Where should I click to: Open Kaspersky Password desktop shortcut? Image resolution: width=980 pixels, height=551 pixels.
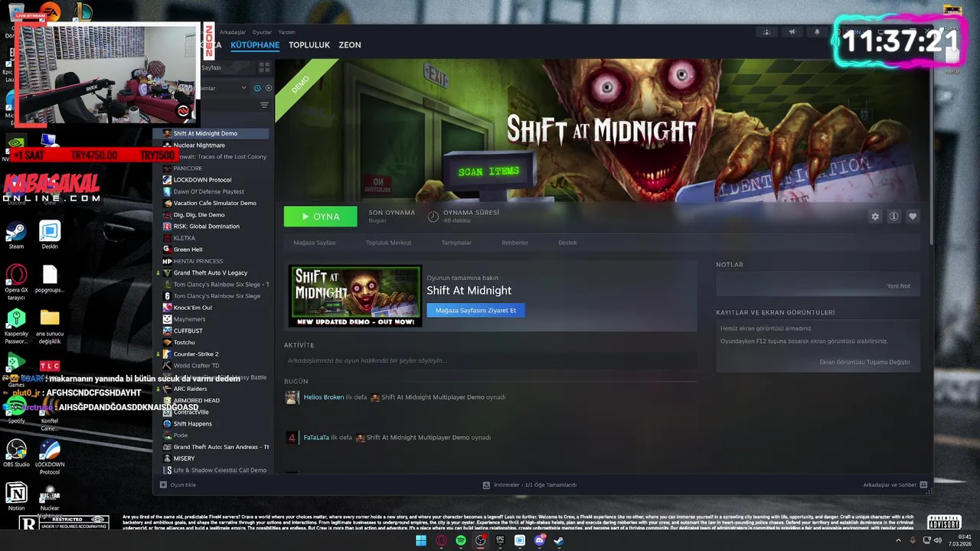[16, 326]
